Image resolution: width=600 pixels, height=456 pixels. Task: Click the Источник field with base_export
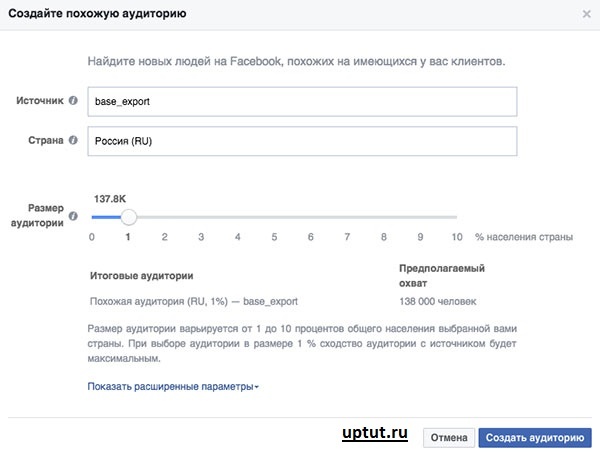coord(302,101)
